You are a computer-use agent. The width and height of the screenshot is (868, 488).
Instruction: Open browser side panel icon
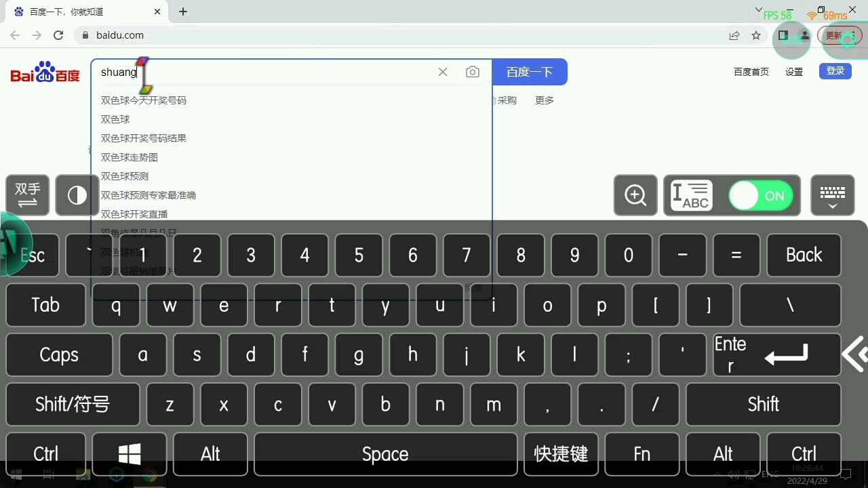pos(783,35)
